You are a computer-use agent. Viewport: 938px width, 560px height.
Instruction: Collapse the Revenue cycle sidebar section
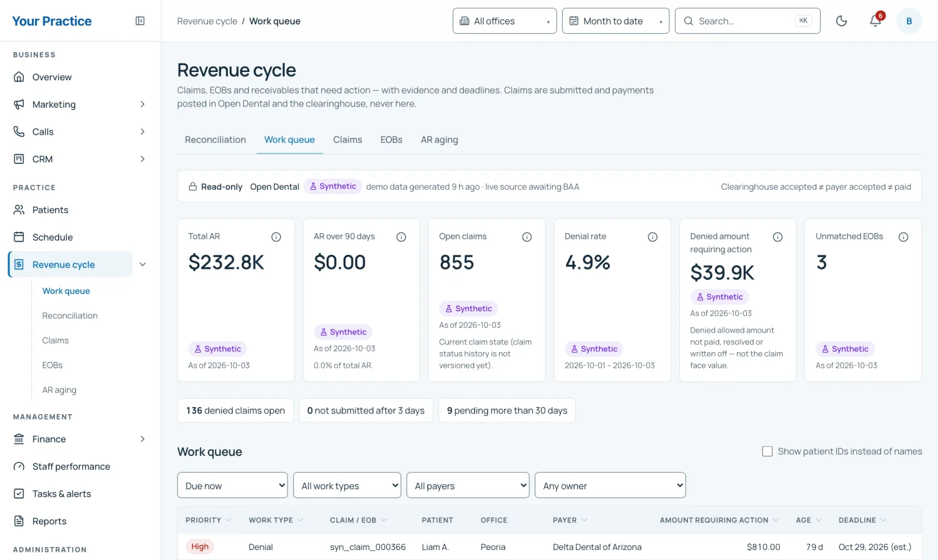pyautogui.click(x=142, y=265)
